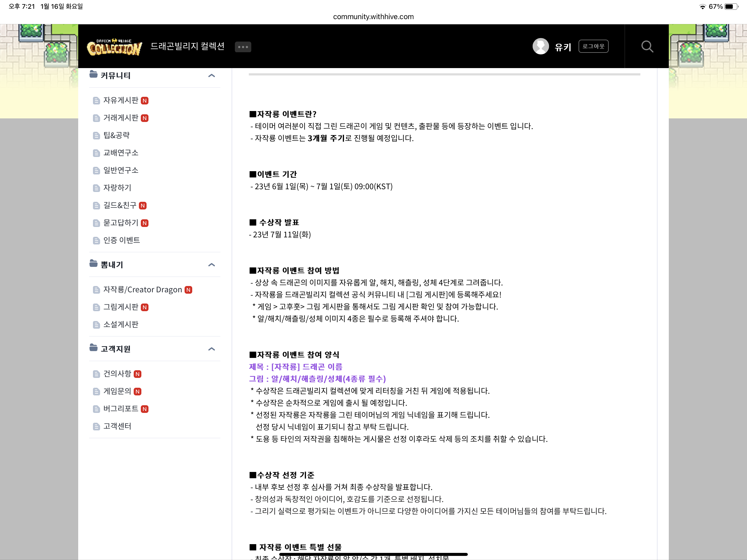This screenshot has height=560, width=747.
Task: Collapse the 뽑내기 section chevron
Action: pyautogui.click(x=211, y=265)
